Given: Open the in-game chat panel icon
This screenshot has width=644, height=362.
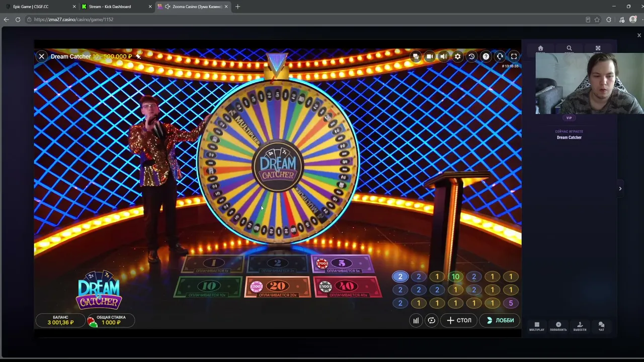Looking at the screenshot, I should coord(416,57).
